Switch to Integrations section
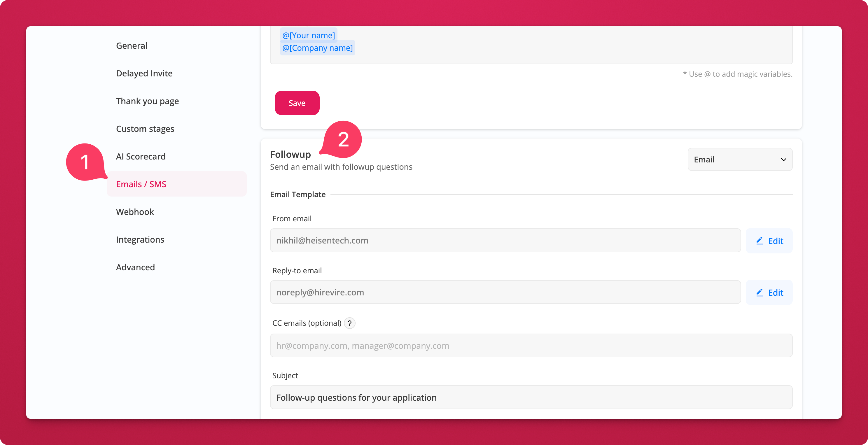868x445 pixels. [140, 239]
